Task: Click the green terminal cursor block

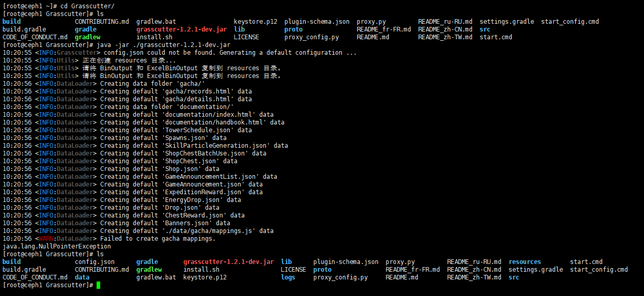Action: pyautogui.click(x=98, y=285)
